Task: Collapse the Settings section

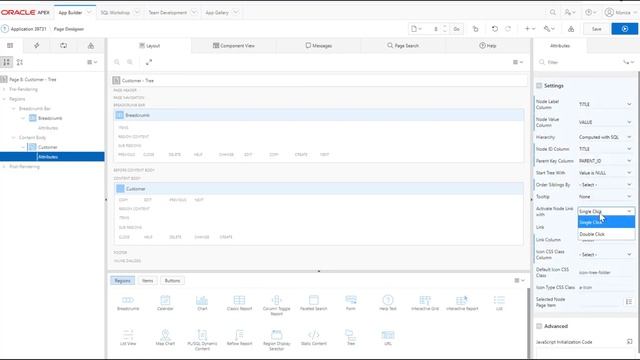Action: [539, 86]
